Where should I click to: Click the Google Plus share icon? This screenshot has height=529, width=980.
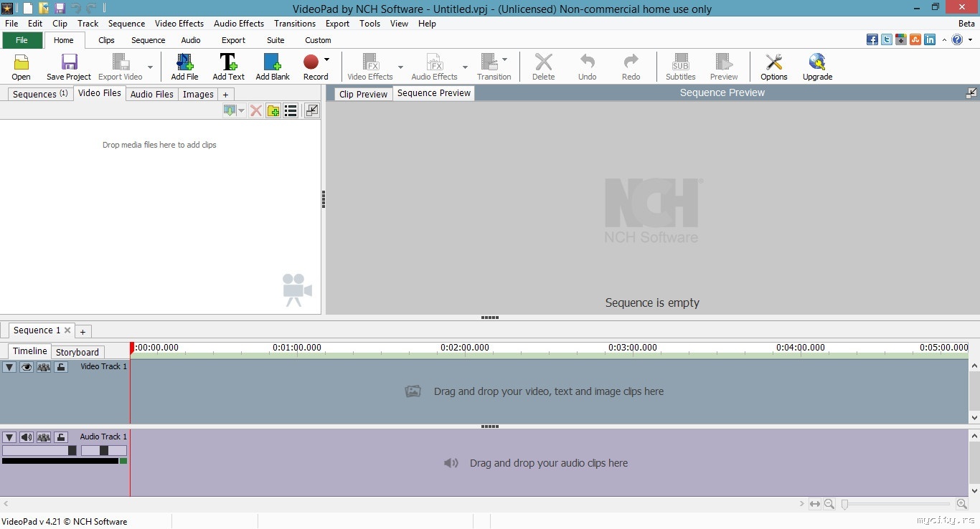(901, 40)
